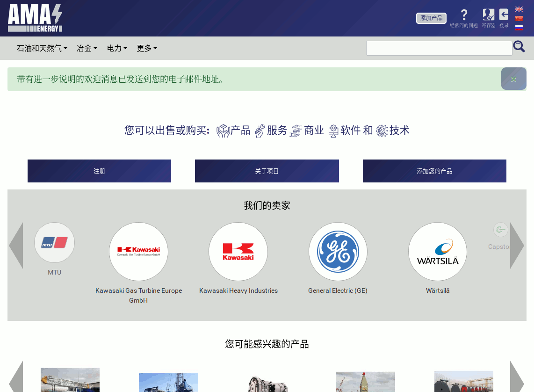The height and width of the screenshot is (392, 534).
Task: Click the 添加您的产品 button
Action: [434, 171]
